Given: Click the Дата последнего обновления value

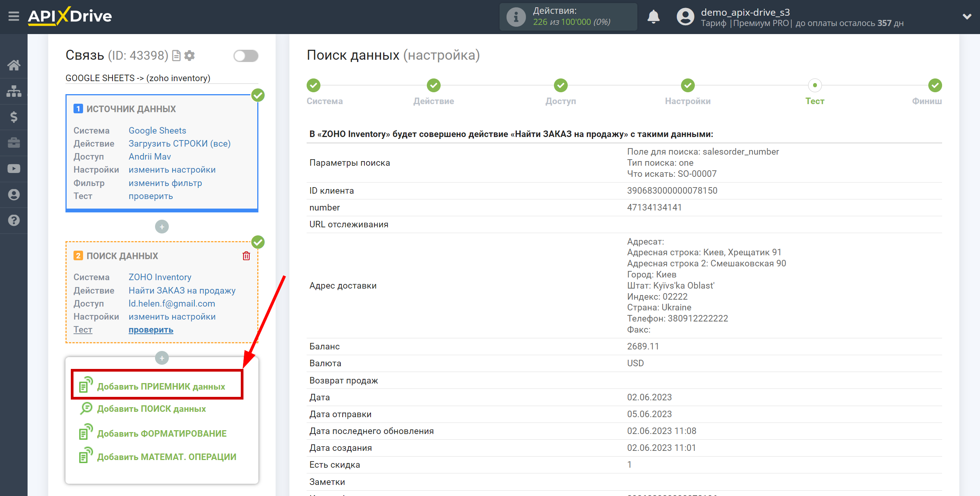Looking at the screenshot, I should click(x=661, y=431).
